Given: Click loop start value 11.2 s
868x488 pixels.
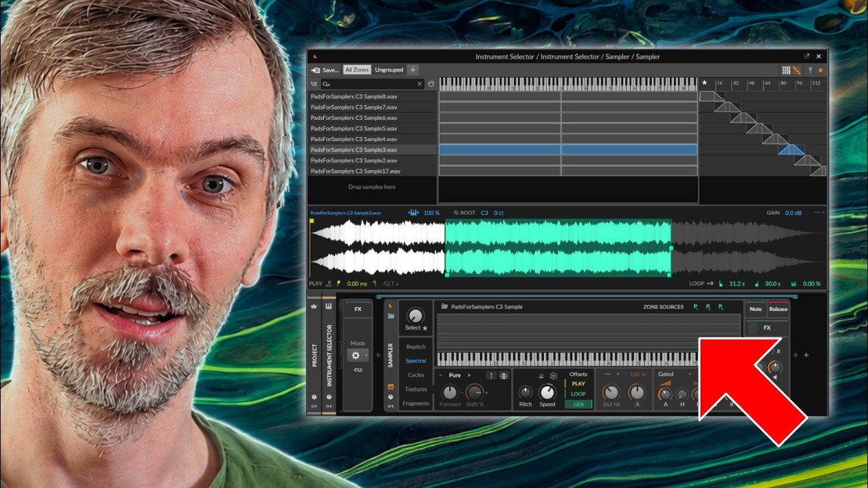Looking at the screenshot, I should [737, 284].
